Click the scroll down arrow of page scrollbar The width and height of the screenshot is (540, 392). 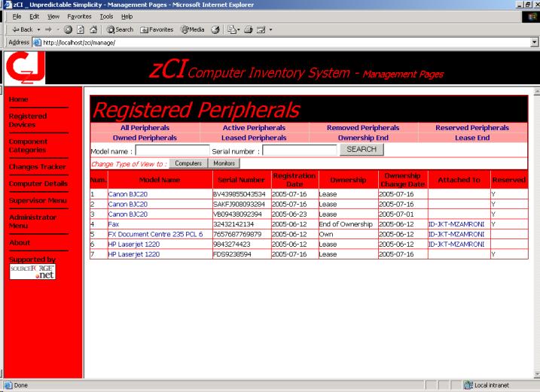pos(536,374)
